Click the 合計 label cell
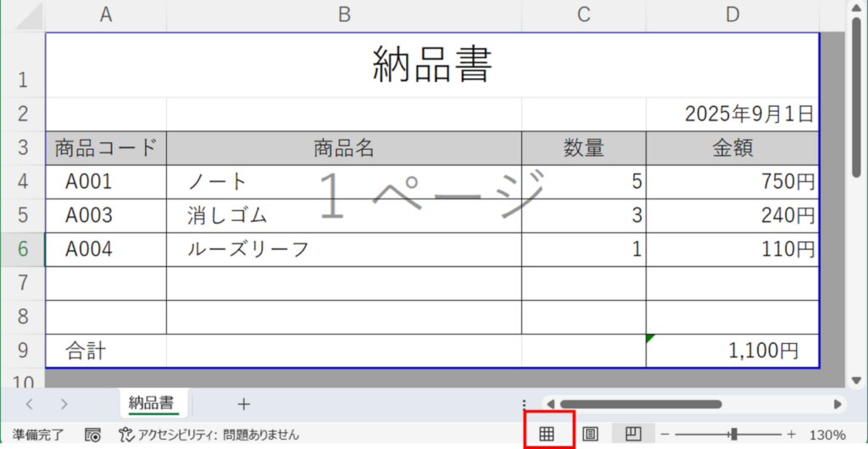The width and height of the screenshot is (868, 449). click(x=106, y=351)
